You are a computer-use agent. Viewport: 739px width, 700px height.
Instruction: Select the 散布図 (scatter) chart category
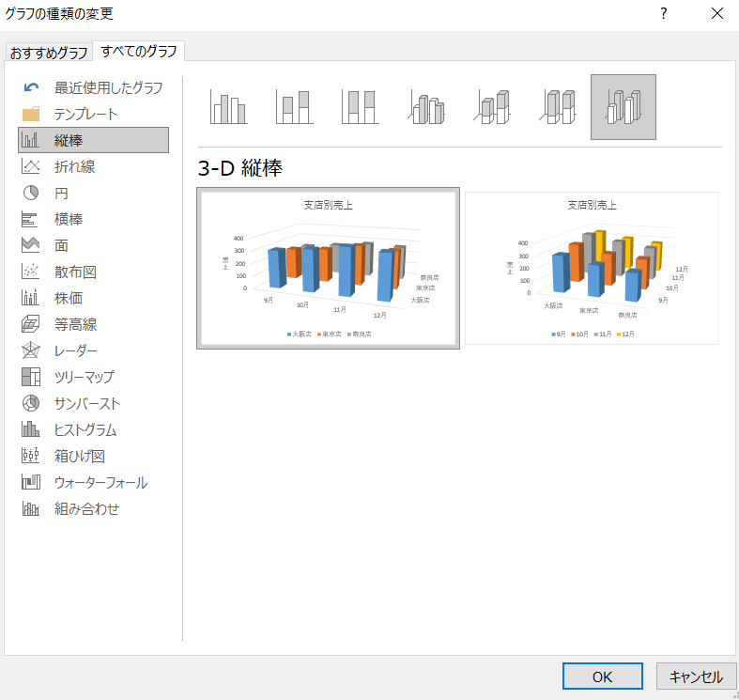point(75,272)
